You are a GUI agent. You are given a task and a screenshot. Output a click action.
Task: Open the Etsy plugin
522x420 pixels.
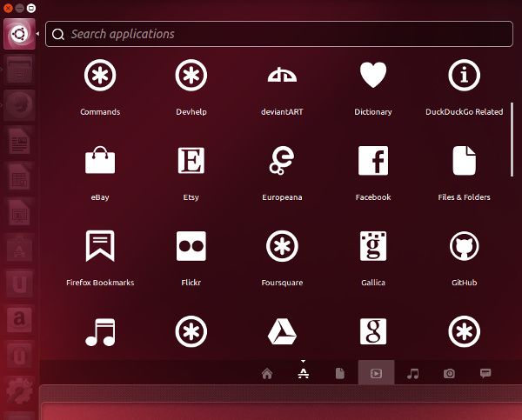click(191, 162)
